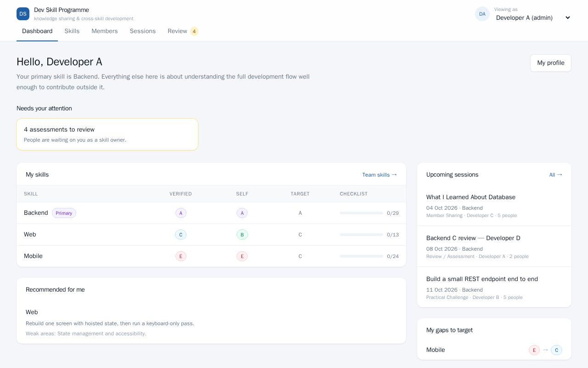Click the Backend target A value
Image resolution: width=588 pixels, height=368 pixels.
coord(300,213)
